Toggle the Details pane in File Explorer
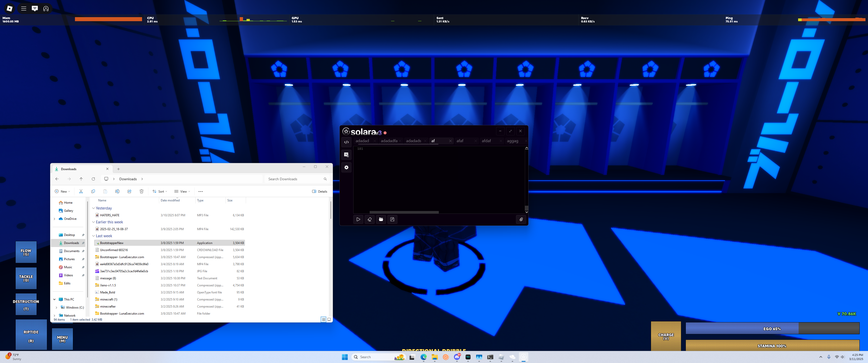 (319, 191)
